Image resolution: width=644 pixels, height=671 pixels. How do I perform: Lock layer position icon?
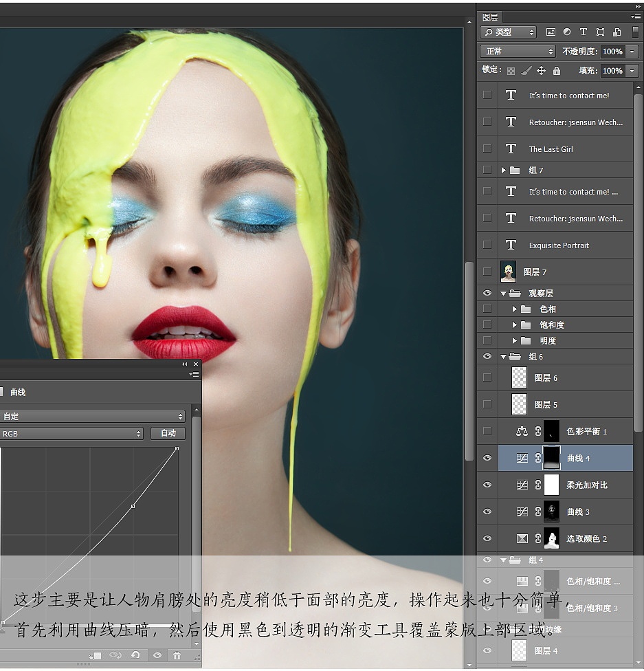pos(542,71)
